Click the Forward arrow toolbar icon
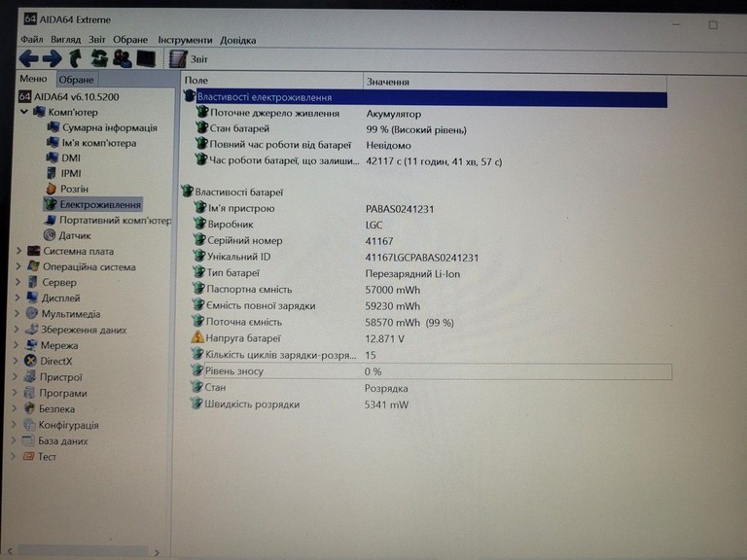The height and width of the screenshot is (560, 747). 52,58
